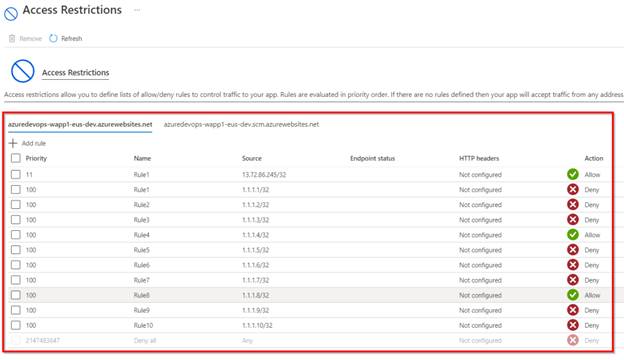
Task: Click Not configured in the Rule6 row
Action: click(480, 265)
